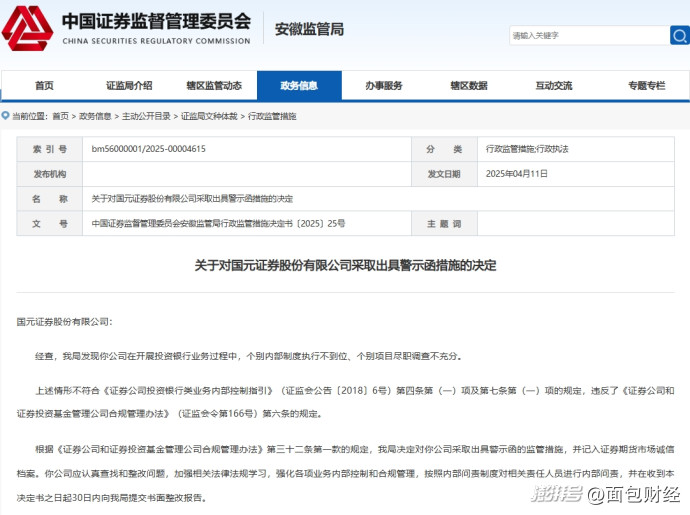This screenshot has width=690, height=515.
Task: Select the date 2025年04月11日
Action: (x=517, y=174)
